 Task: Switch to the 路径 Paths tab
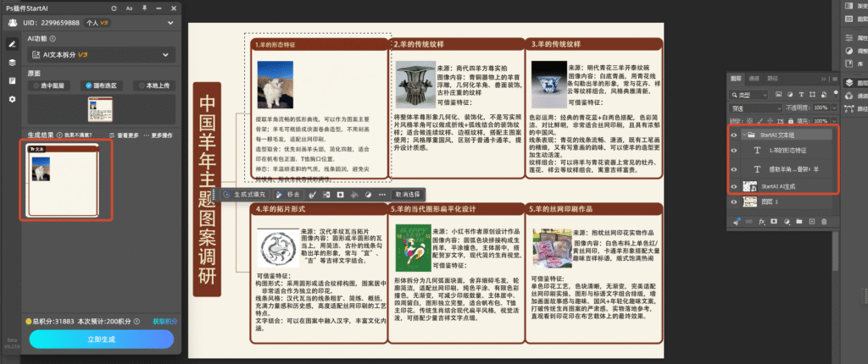pos(772,79)
